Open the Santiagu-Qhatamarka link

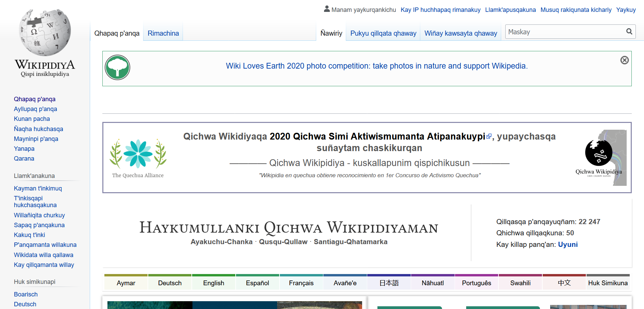click(x=351, y=242)
